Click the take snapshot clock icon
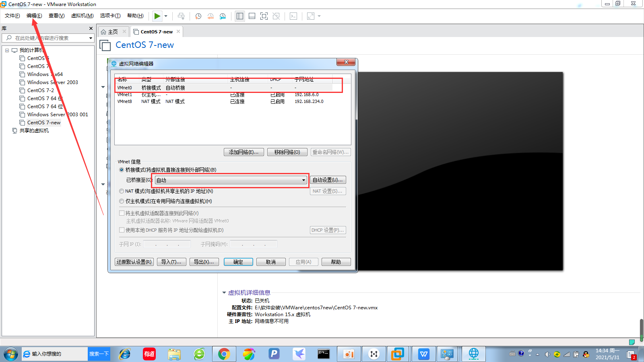Screen dimensions: 644x362 point(198,16)
